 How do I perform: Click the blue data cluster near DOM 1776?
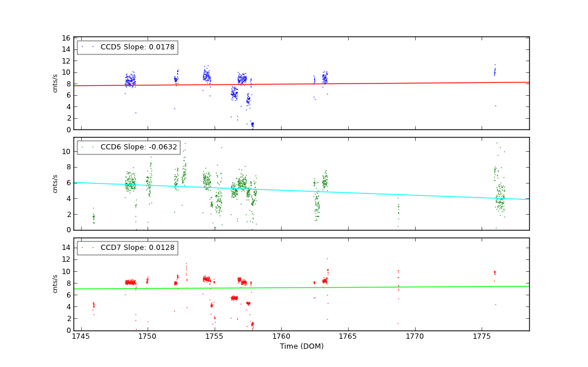[x=495, y=71]
